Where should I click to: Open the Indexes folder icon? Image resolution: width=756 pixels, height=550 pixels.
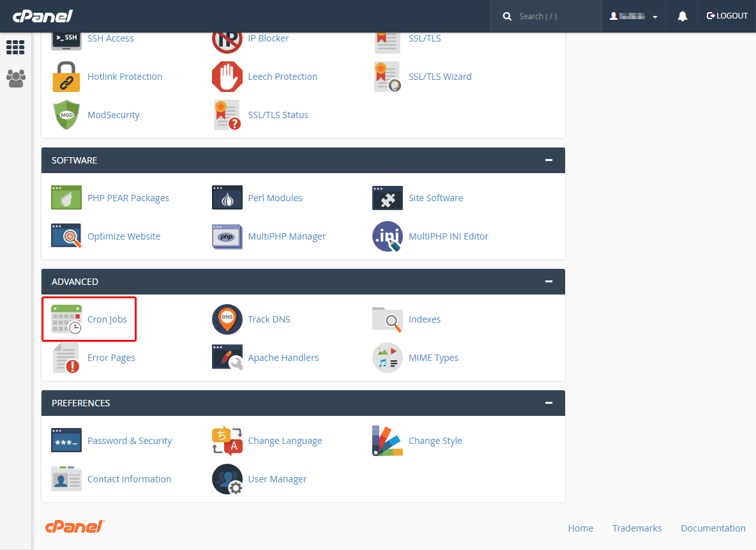point(388,319)
